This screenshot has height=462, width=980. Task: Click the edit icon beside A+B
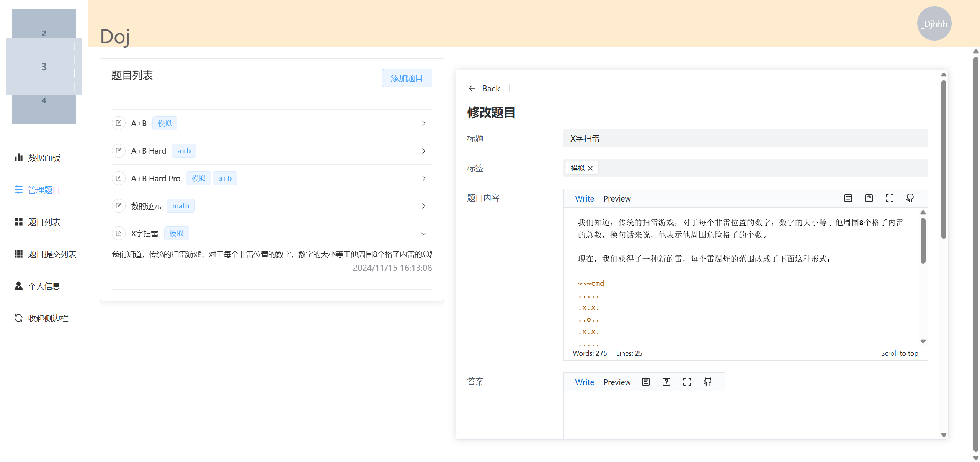tap(119, 123)
